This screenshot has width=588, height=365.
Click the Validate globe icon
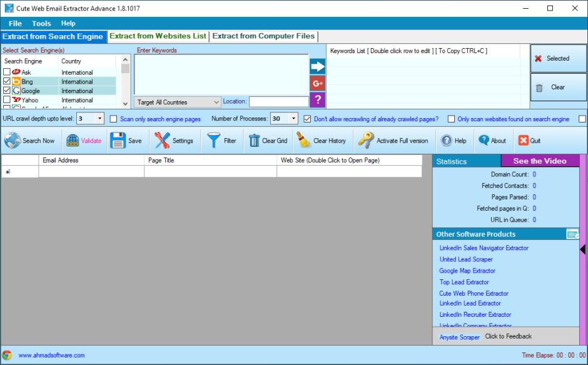[73, 141]
